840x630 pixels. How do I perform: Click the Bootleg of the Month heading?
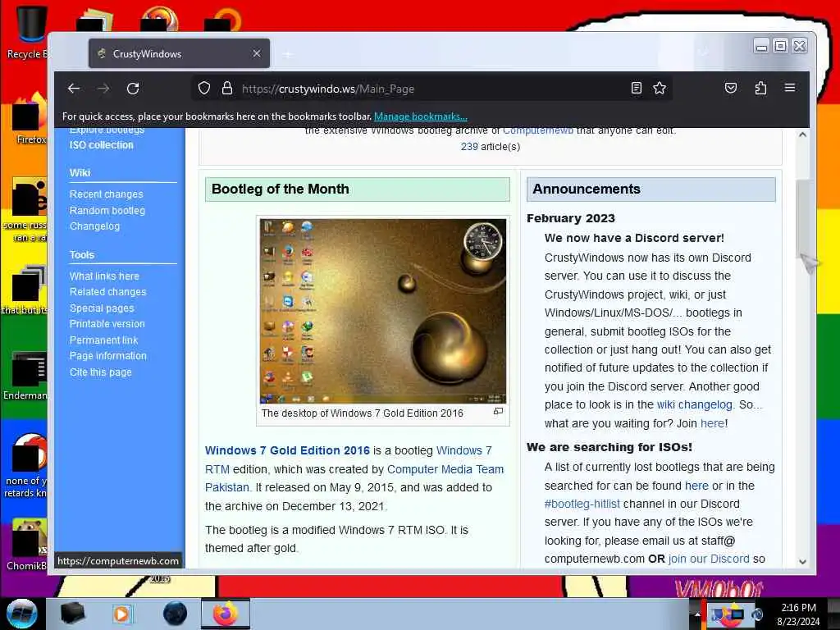tap(281, 189)
